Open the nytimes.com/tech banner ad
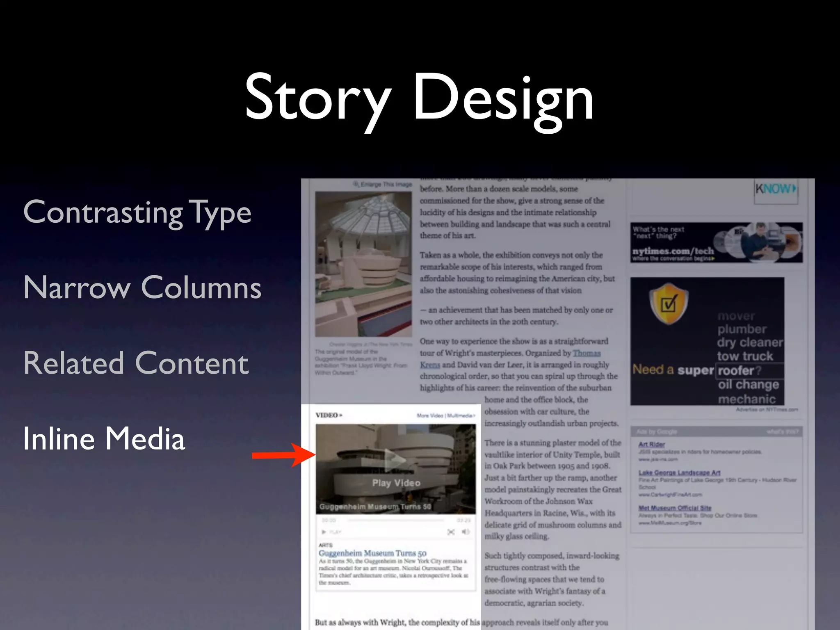Viewport: 840px width, 630px height. [x=716, y=242]
